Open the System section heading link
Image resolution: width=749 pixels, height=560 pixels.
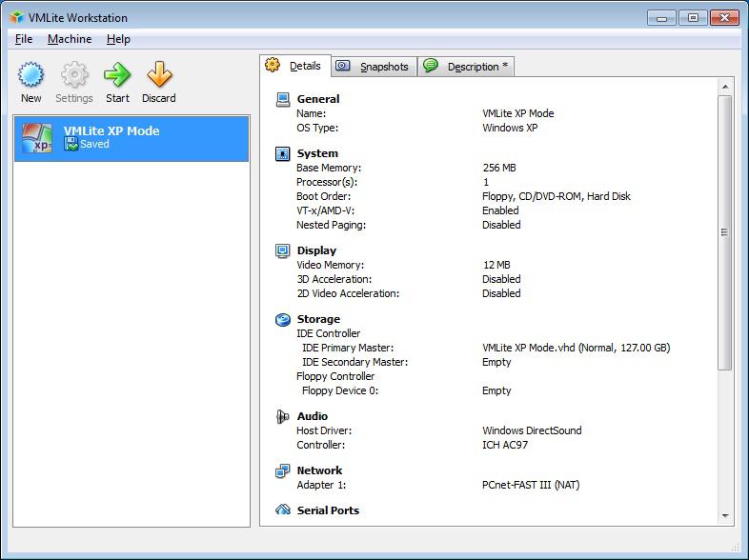(x=317, y=153)
